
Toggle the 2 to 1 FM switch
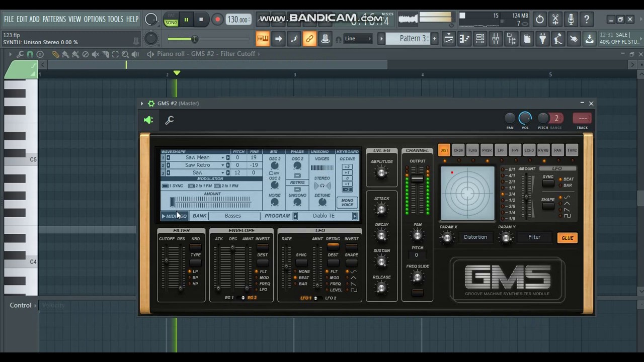[191, 186]
